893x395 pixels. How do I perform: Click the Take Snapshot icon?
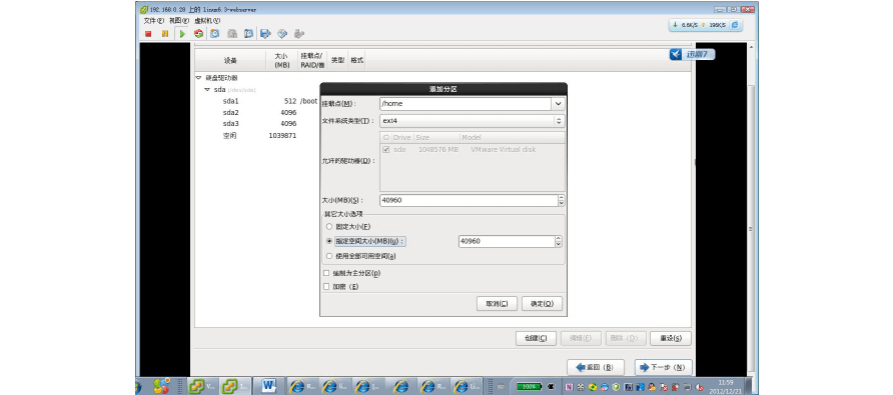(215, 34)
